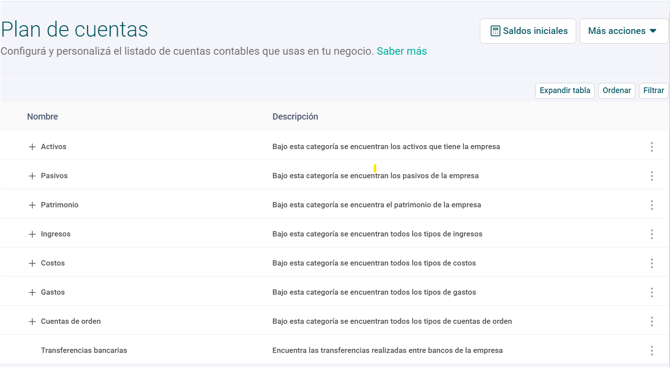Open the Más acciones dropdown
Image resolution: width=670 pixels, height=367 pixels.
(x=623, y=31)
